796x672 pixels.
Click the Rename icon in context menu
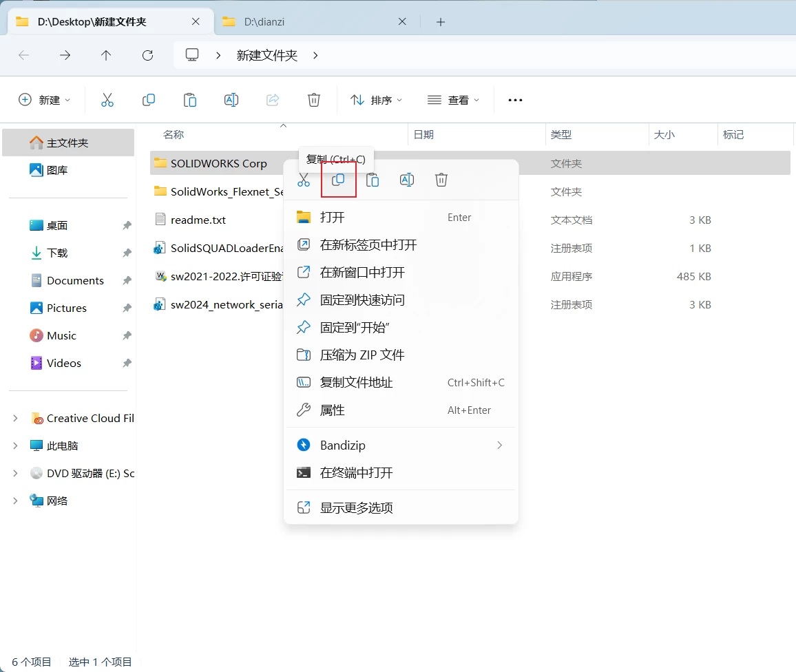click(407, 180)
